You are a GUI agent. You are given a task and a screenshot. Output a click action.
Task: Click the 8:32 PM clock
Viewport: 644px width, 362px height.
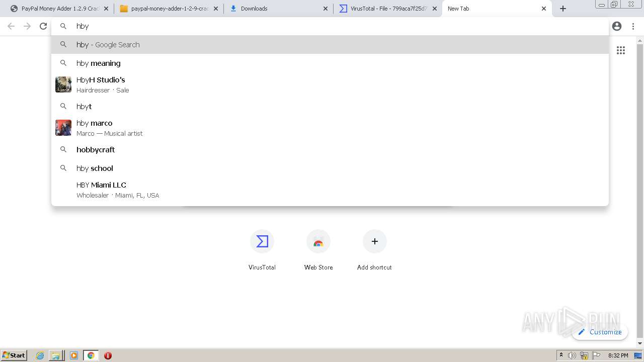pos(618,355)
